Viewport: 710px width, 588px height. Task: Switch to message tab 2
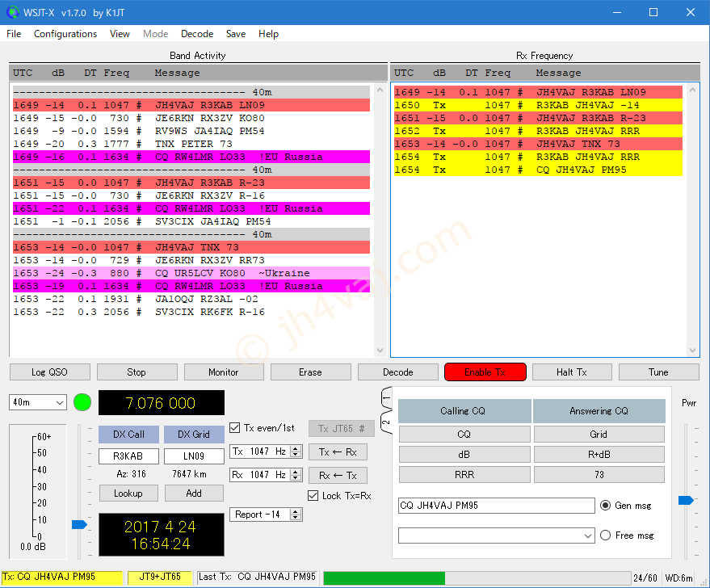pos(386,422)
